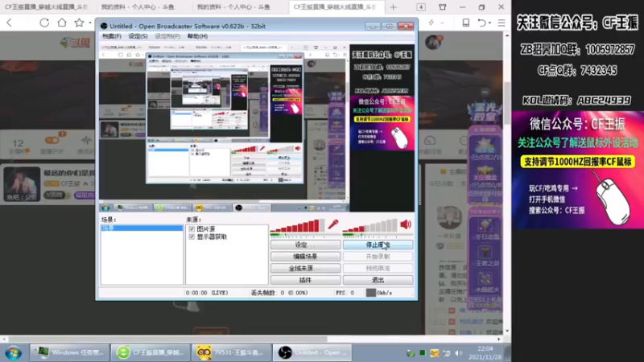Open the 档案(F) menu in OBS
The image size is (644, 362).
[x=112, y=36]
